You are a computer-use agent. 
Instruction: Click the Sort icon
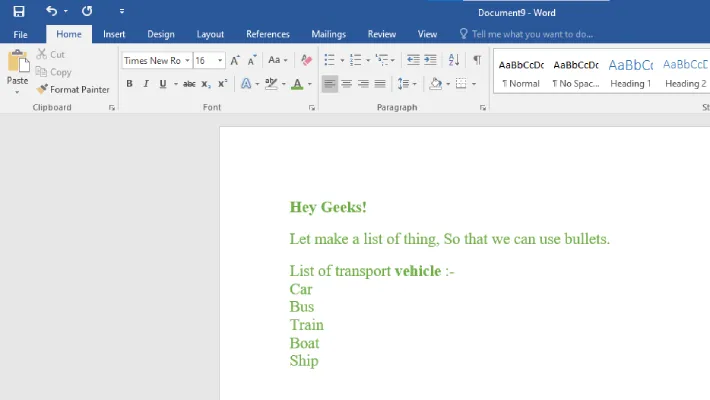click(454, 60)
